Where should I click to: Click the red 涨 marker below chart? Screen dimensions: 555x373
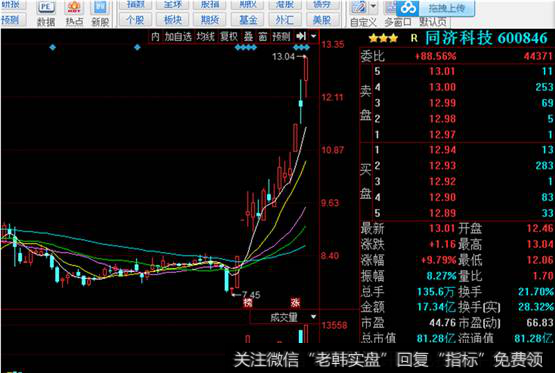tap(295, 303)
